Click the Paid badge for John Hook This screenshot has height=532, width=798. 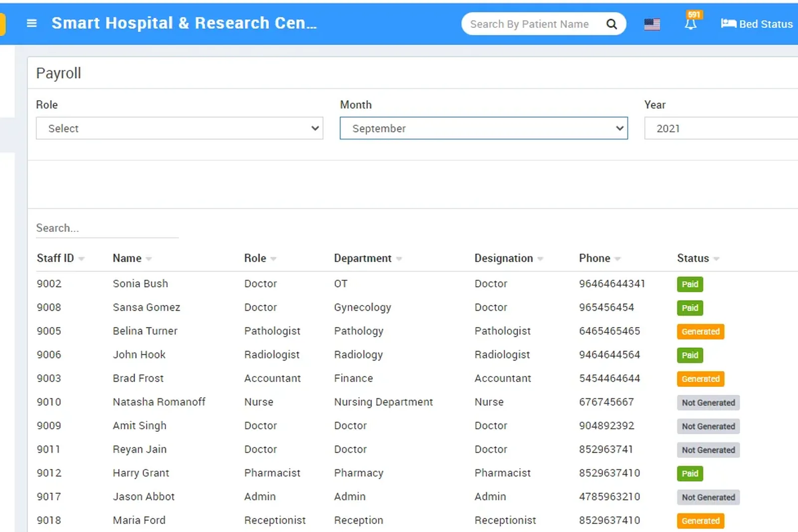[x=690, y=355]
